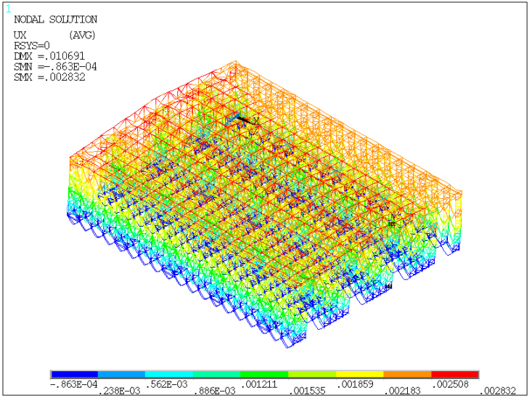Click legend value '.886E-03'
The image size is (532, 398).
[214, 391]
